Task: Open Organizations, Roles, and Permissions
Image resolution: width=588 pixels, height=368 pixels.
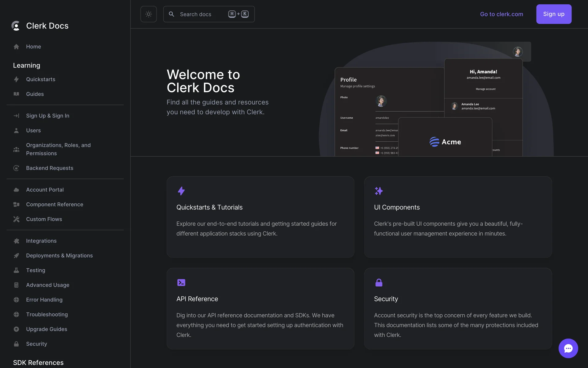Action: 58,149
